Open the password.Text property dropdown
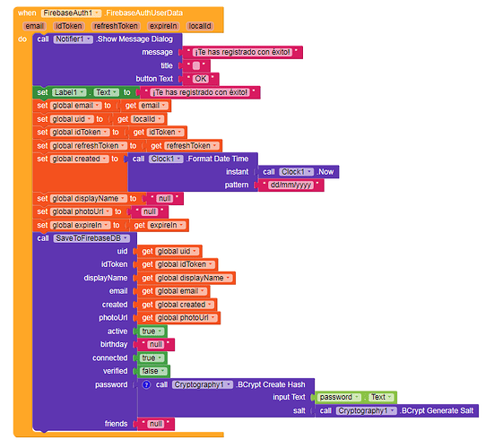The width and height of the screenshot is (494, 448). [380, 397]
